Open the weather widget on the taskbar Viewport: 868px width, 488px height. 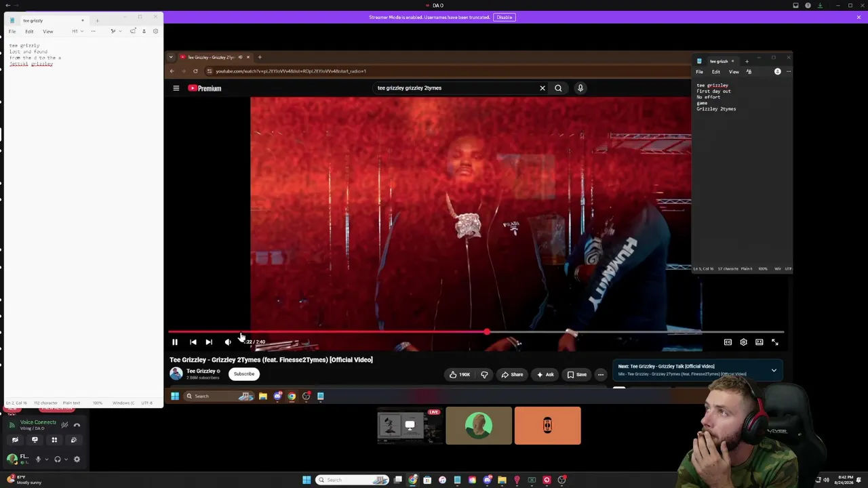click(x=24, y=480)
